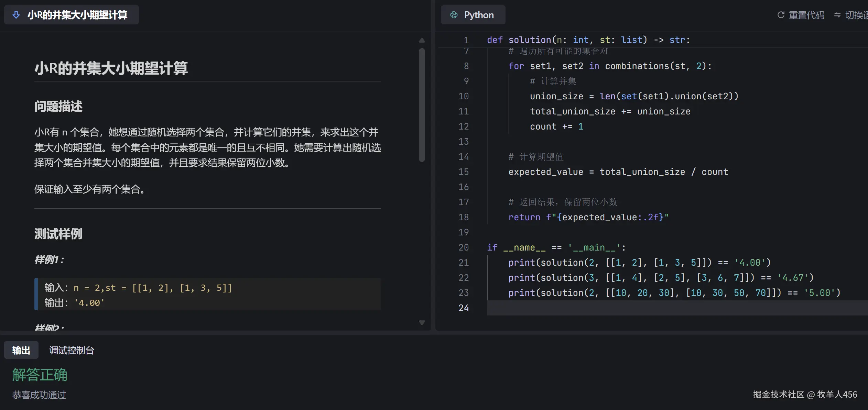Click the Python language logo icon

click(454, 15)
